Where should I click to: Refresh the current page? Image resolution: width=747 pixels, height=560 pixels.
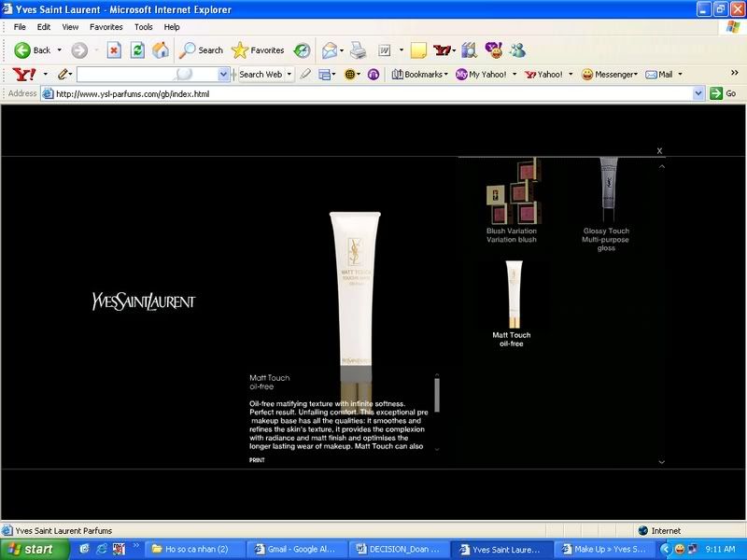pyautogui.click(x=137, y=50)
